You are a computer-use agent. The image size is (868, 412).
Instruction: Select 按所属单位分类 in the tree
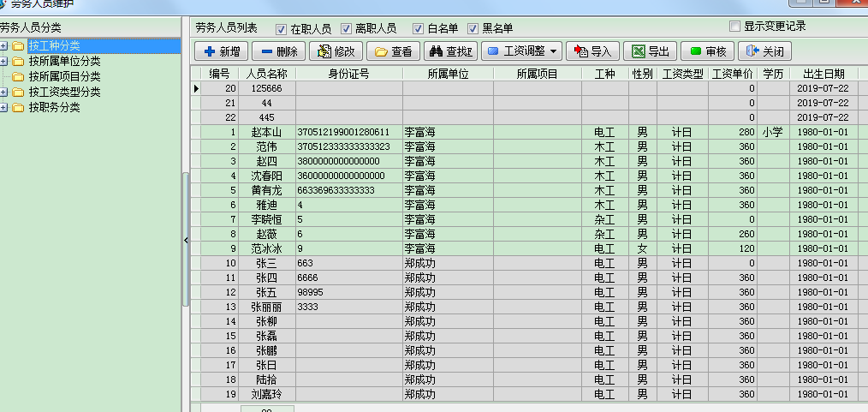point(65,61)
